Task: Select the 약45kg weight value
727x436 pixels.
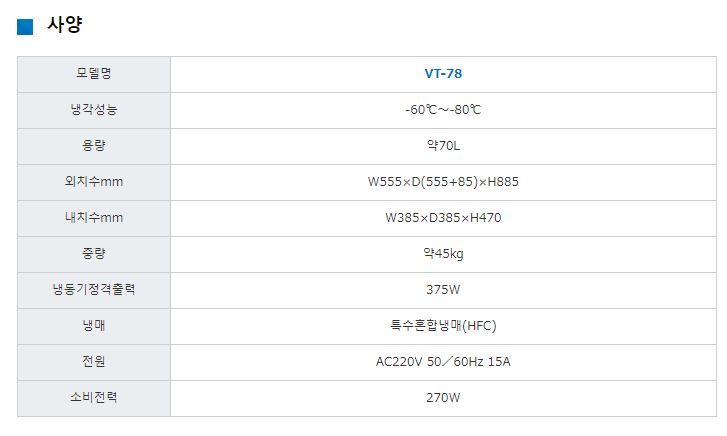Action: tap(443, 253)
